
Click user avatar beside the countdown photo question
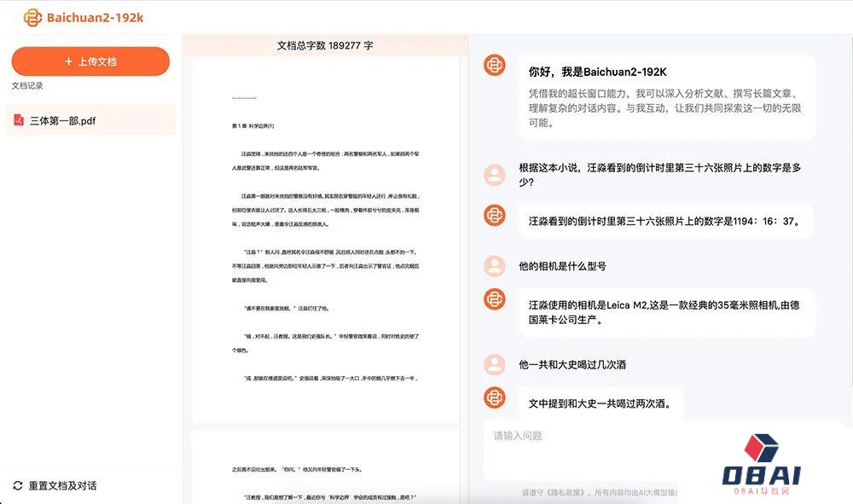tap(495, 175)
